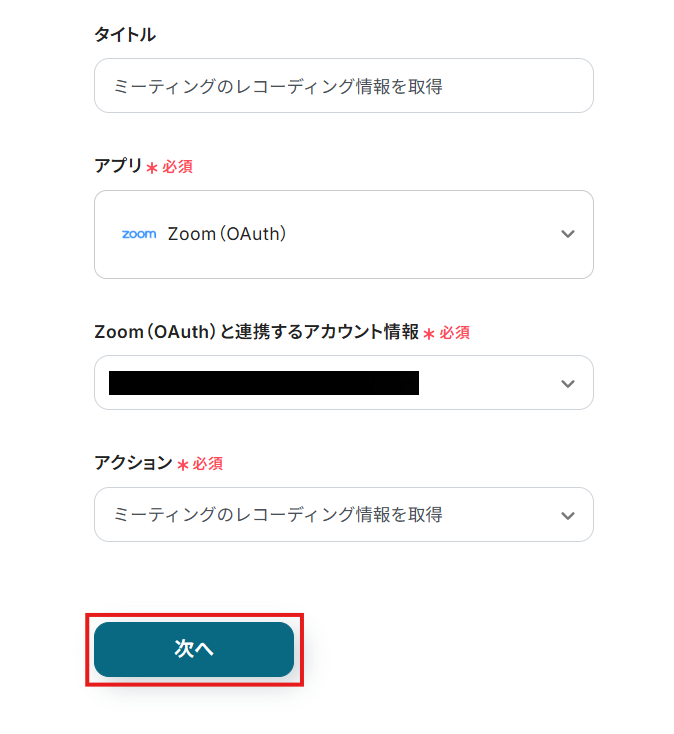
Task: Click the selected action ミーティングのレコーディング情報を取得
Action: [x=278, y=515]
